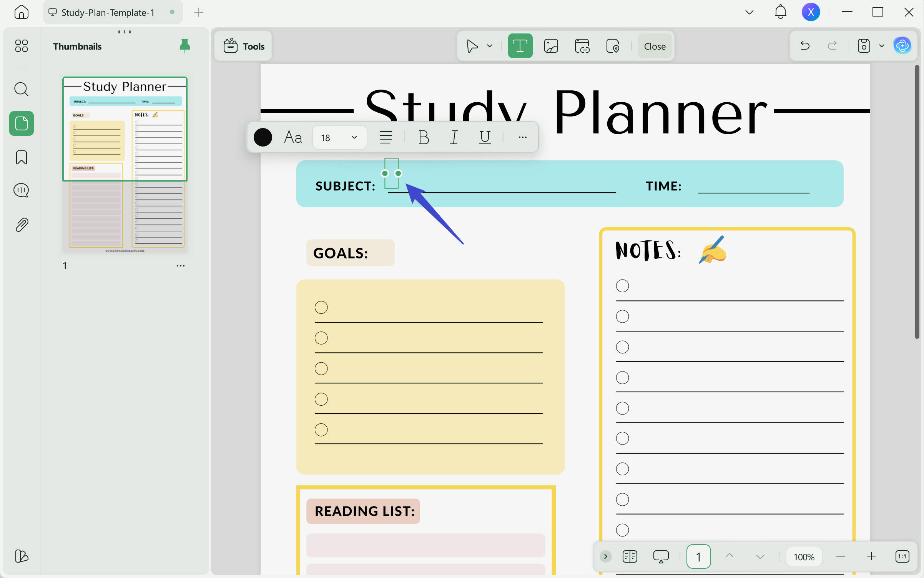
Task: Select the page 1 thumbnail
Action: click(x=125, y=165)
